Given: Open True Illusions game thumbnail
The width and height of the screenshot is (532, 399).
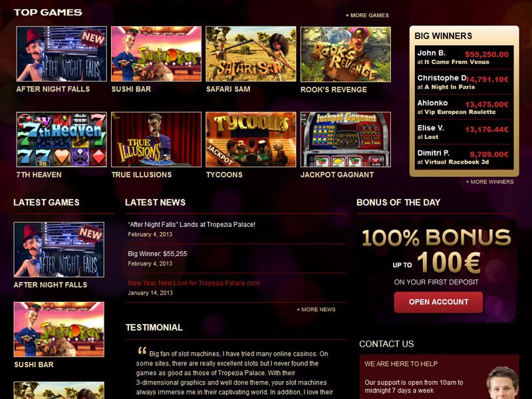Looking at the screenshot, I should [156, 140].
